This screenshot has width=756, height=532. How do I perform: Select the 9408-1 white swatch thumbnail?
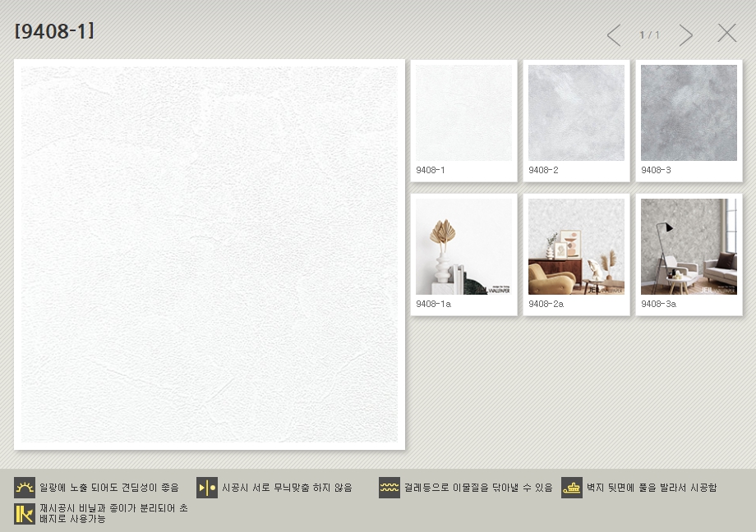pos(463,112)
